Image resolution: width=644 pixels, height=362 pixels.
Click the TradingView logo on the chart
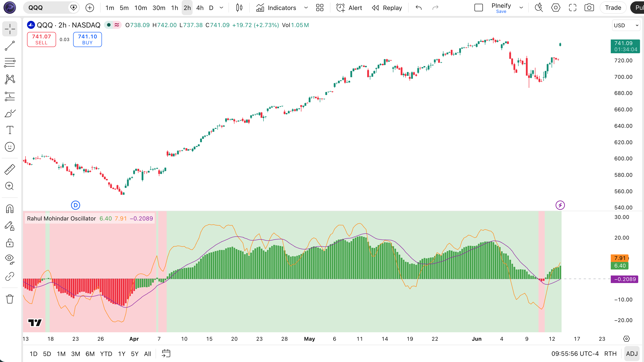35,323
